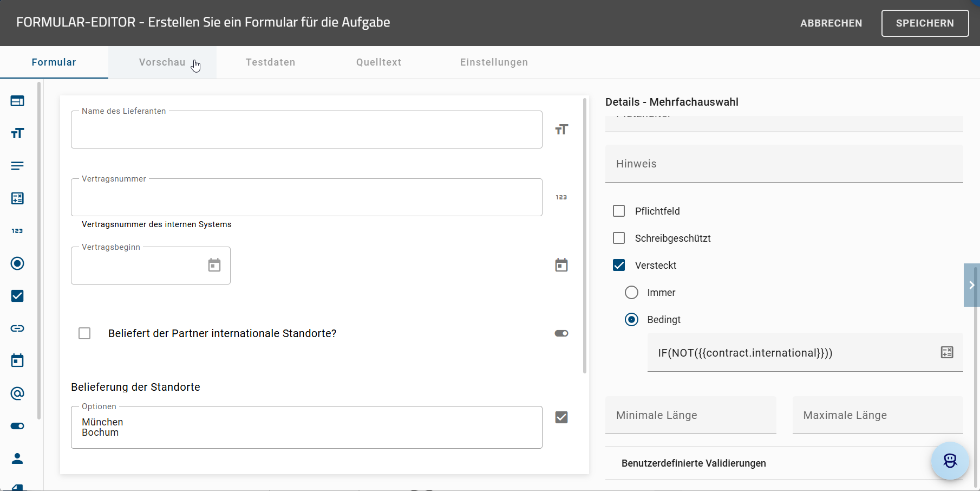
Task: Select the email element with the @ icon
Action: (17, 393)
